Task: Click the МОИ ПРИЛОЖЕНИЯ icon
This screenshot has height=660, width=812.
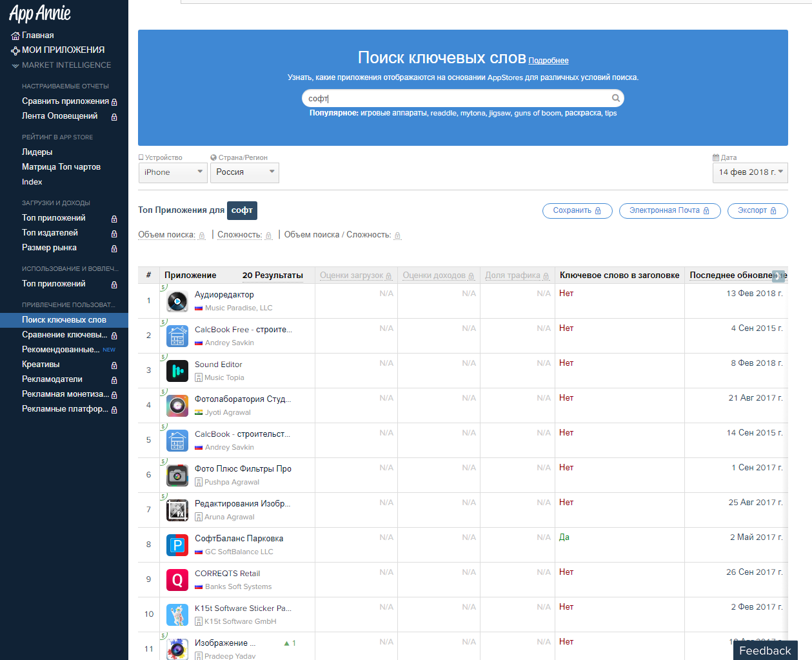Action: pos(15,50)
